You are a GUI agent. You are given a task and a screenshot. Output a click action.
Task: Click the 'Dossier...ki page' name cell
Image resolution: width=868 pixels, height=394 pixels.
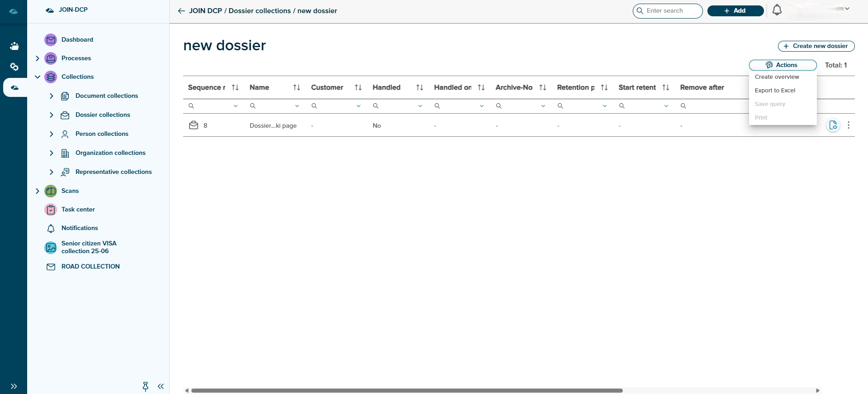pos(273,126)
